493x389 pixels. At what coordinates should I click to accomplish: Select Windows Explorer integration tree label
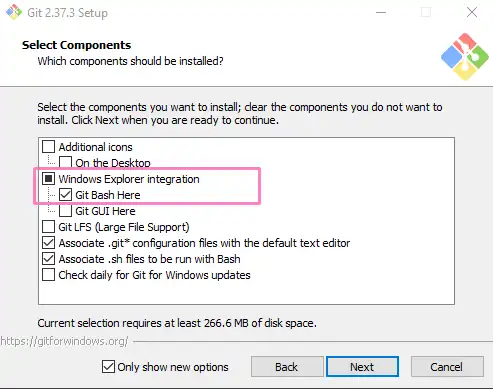[x=129, y=179]
